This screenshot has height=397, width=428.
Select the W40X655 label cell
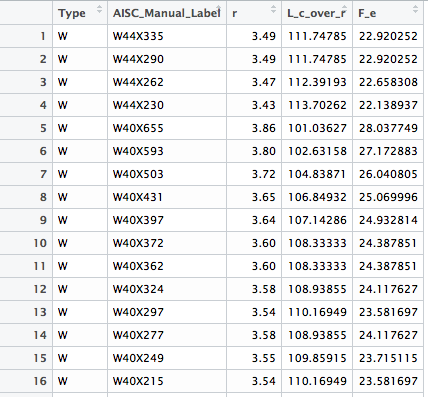pos(167,128)
